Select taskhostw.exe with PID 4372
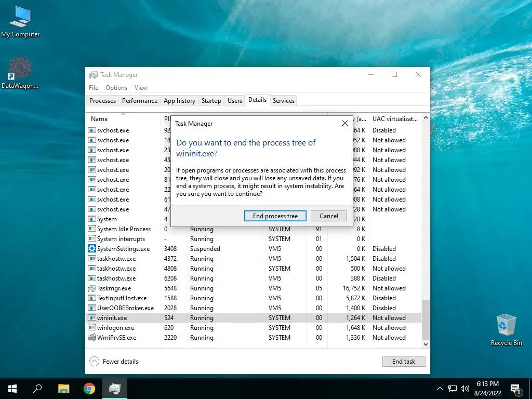 (x=254, y=259)
